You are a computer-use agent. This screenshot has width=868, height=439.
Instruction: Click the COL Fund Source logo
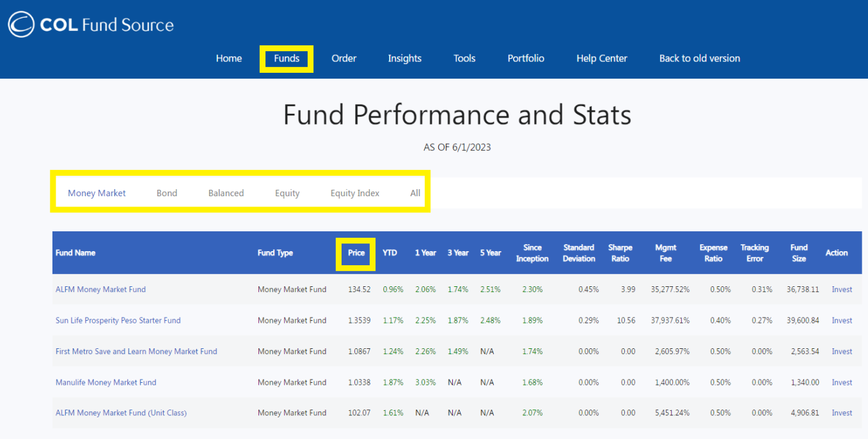(91, 25)
